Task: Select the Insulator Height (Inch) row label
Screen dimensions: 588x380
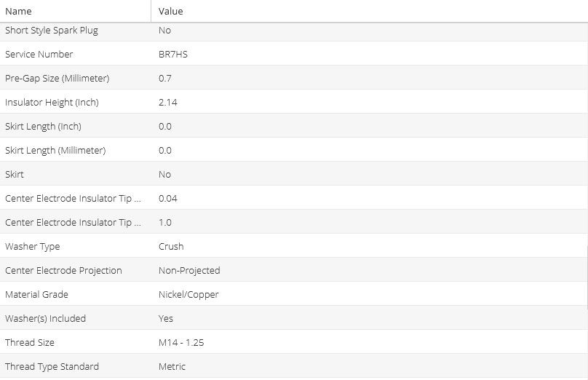Action: click(52, 103)
